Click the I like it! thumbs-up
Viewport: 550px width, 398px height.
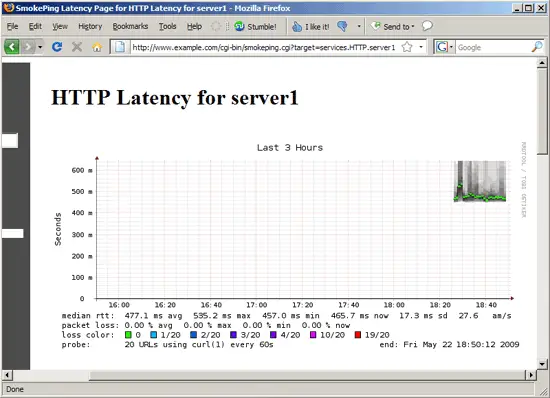point(311,27)
